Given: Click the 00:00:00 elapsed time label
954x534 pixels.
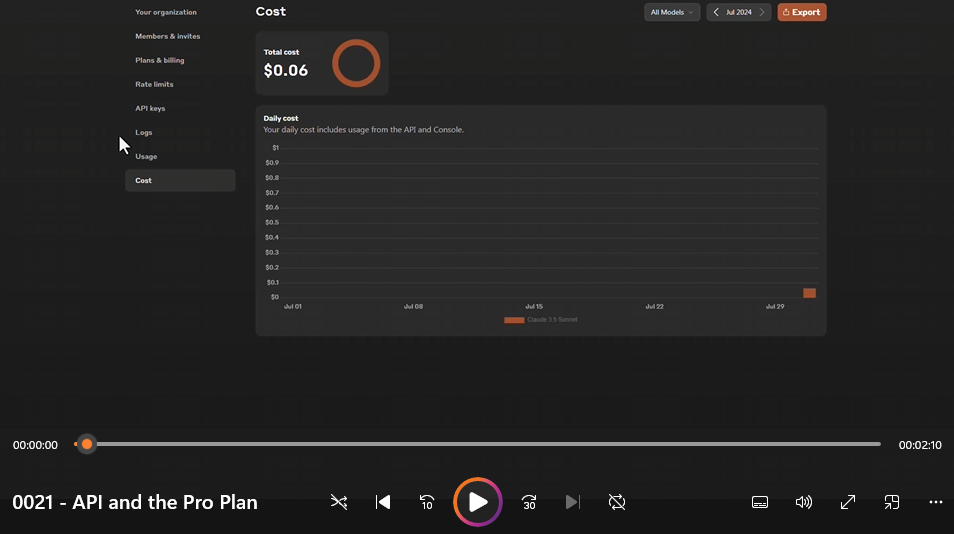Looking at the screenshot, I should click(x=35, y=445).
